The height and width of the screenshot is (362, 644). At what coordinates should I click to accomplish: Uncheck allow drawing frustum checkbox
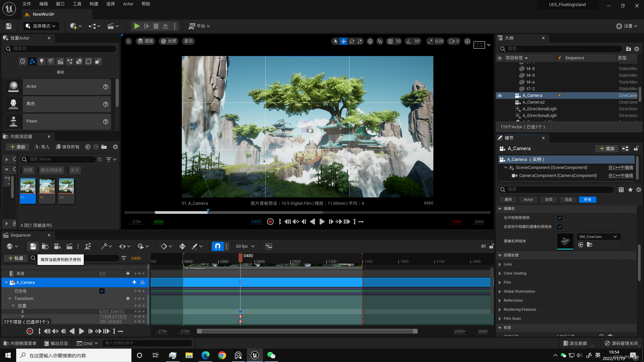click(x=560, y=218)
